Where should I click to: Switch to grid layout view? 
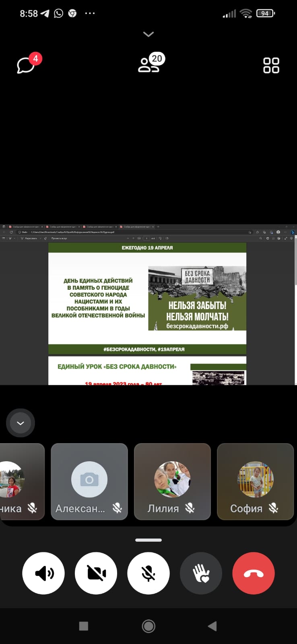pos(271,65)
